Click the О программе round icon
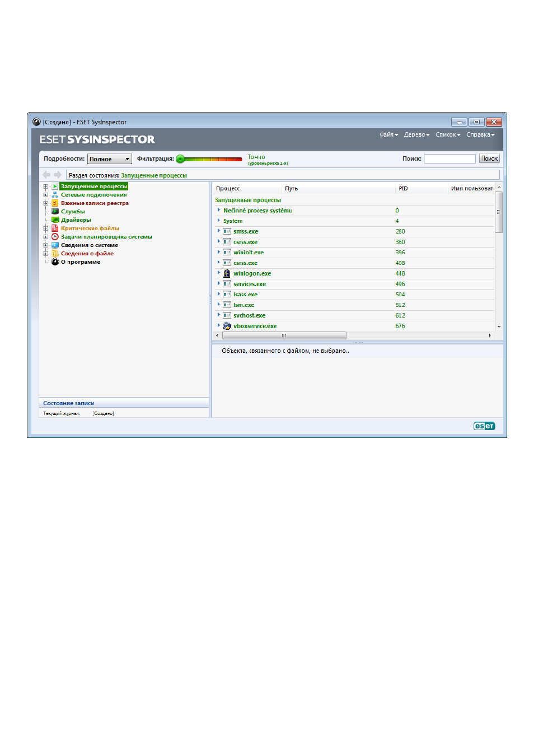Viewport: 534px width, 756px height. tap(55, 262)
